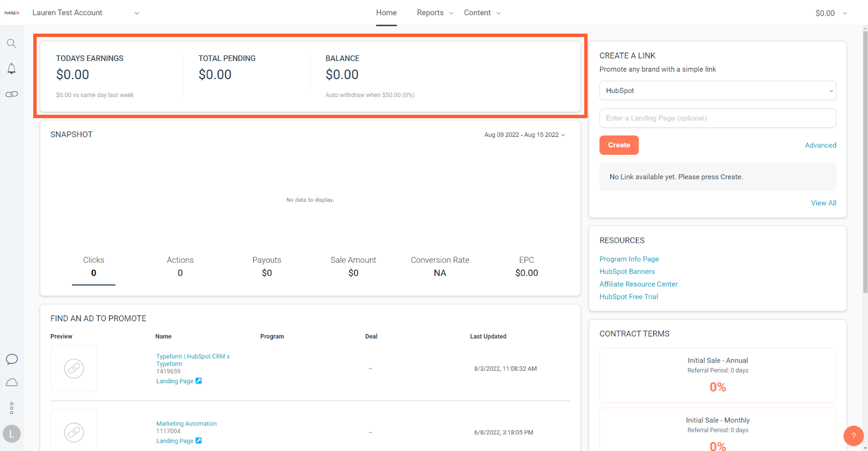This screenshot has width=868, height=451.
Task: Click the Auto withdraw when $50.00 text
Action: 370,95
